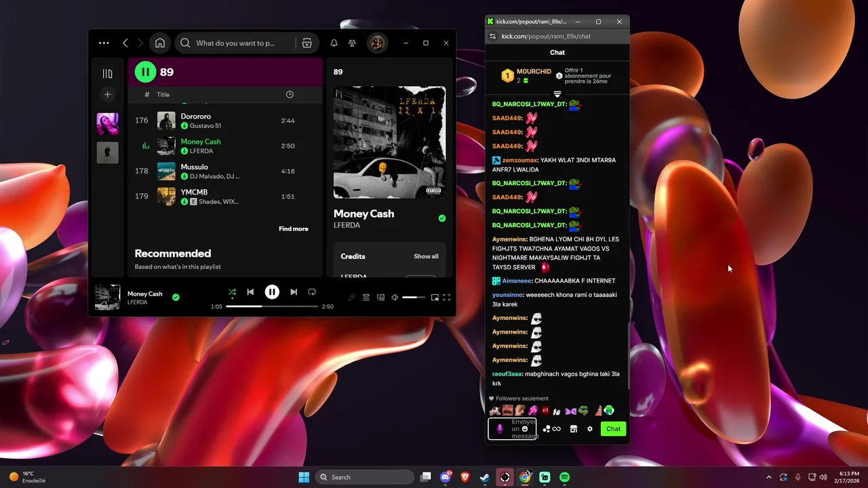Mute Spotify with the speaker icon
Screen dimensions: 868x488
(395, 297)
